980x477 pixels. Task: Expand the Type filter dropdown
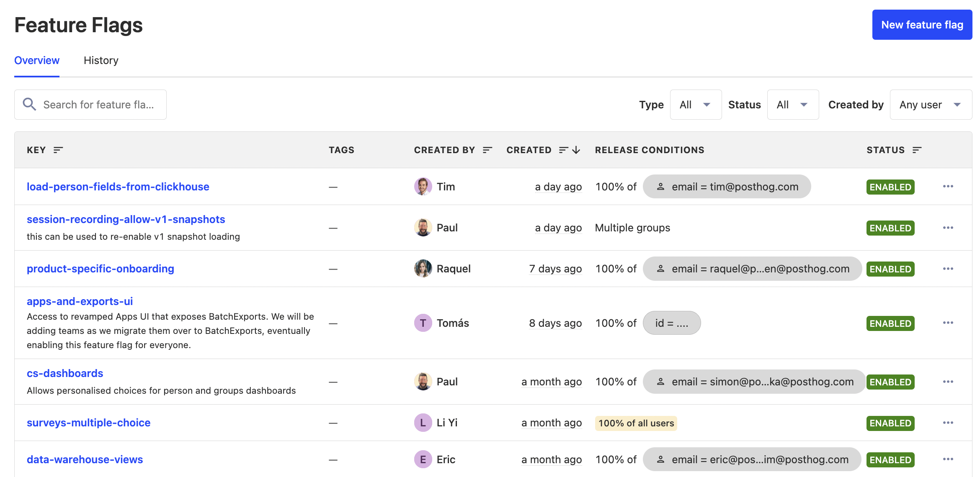click(696, 105)
